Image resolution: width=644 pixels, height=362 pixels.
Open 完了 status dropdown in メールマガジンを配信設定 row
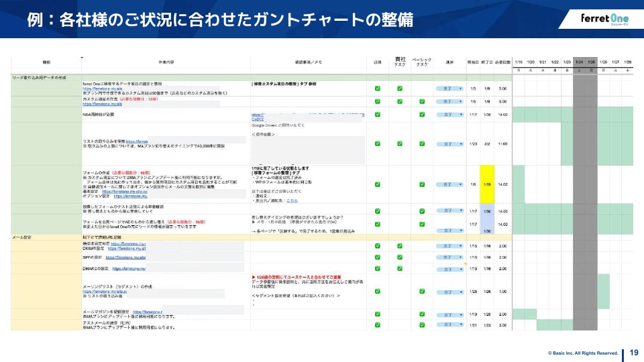(449, 315)
